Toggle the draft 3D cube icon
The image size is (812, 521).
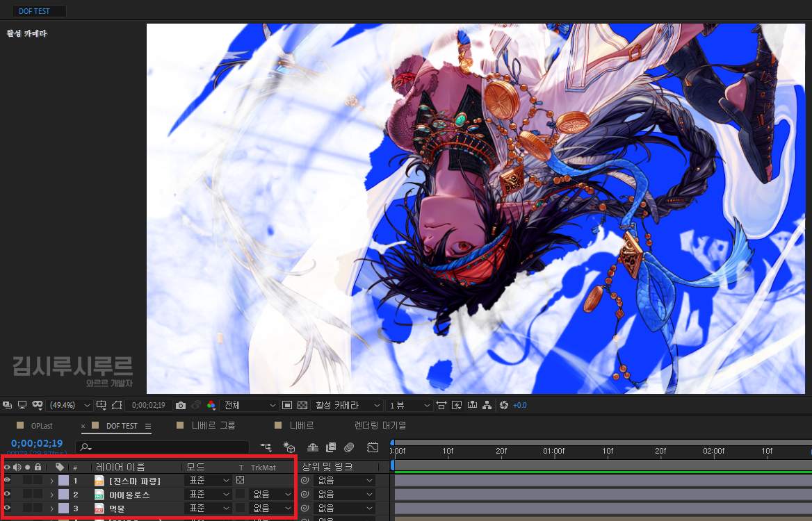point(289,447)
